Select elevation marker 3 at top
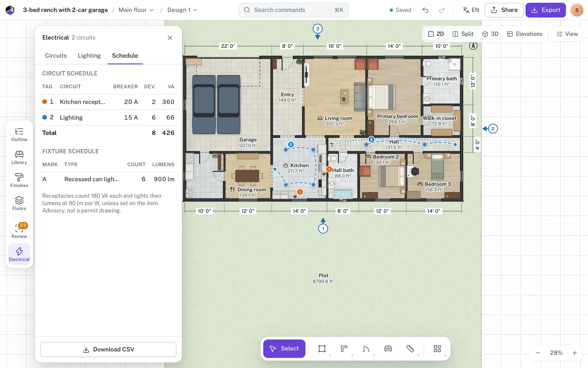The image size is (588, 368). point(318,29)
